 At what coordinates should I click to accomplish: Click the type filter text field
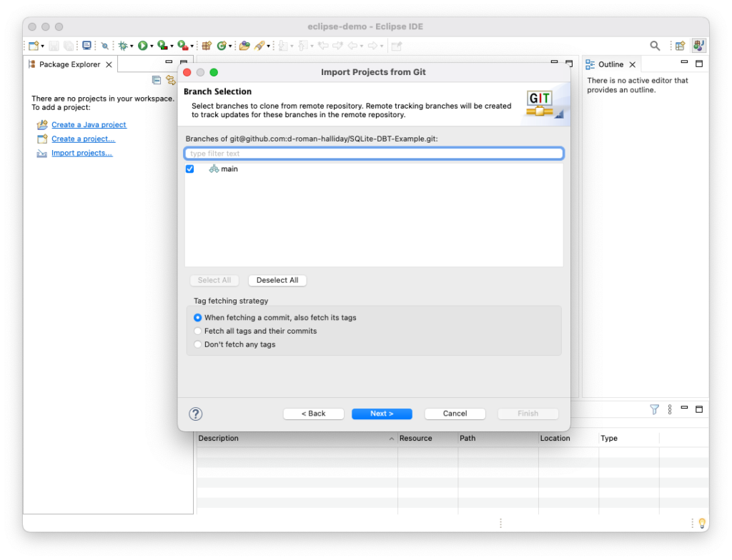[374, 154]
